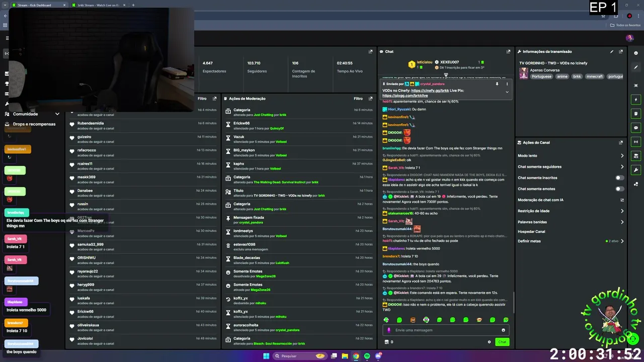The image size is (644, 362).
Task: Open the pinned message three-dot menu
Action: click(x=507, y=84)
